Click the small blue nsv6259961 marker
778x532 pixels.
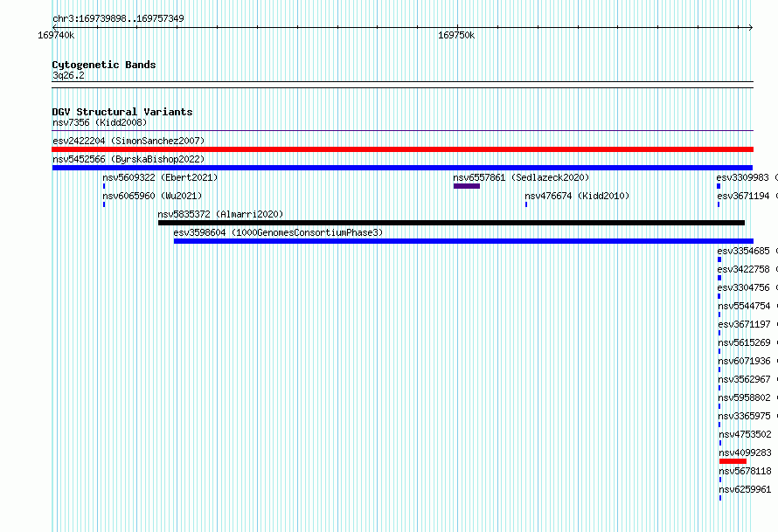click(720, 498)
